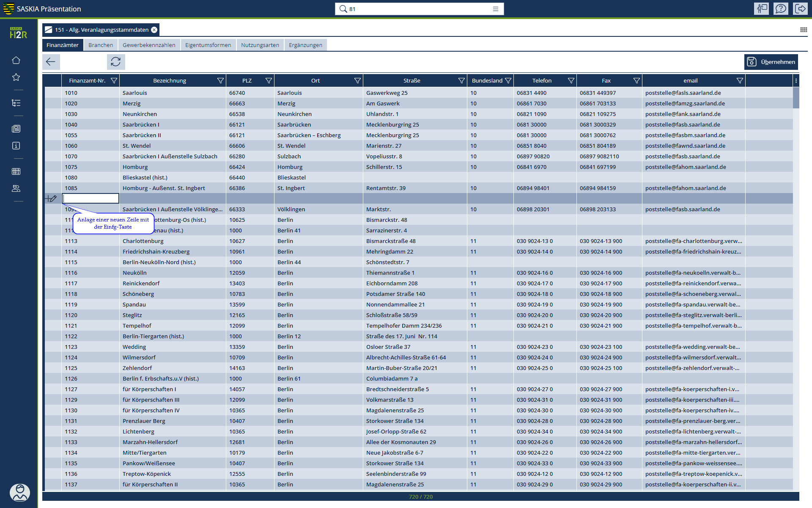Open the search field menu icon
Image resolution: width=812 pixels, height=508 pixels.
pyautogui.click(x=496, y=9)
